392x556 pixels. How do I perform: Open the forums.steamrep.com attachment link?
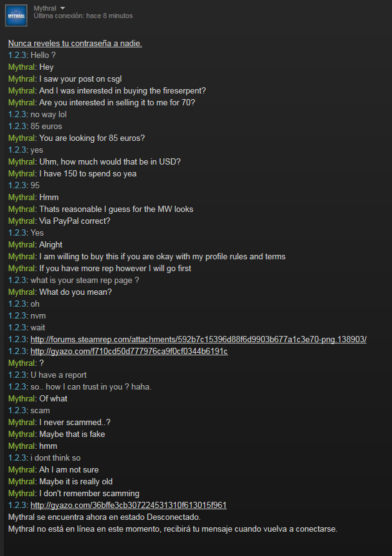coord(198,339)
